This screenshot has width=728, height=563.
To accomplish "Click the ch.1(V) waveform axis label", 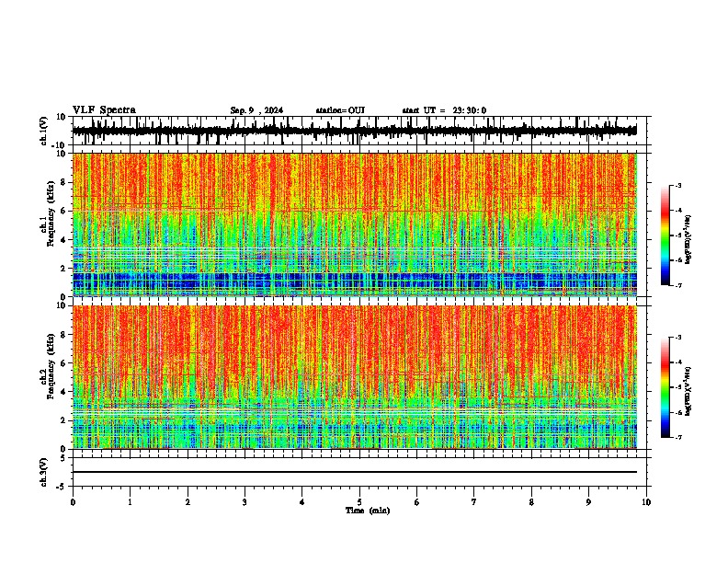I will coord(44,131).
